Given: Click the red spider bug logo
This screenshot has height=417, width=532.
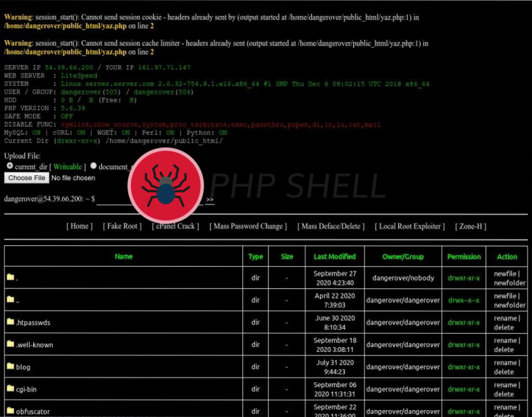Looking at the screenshot, I should (166, 185).
